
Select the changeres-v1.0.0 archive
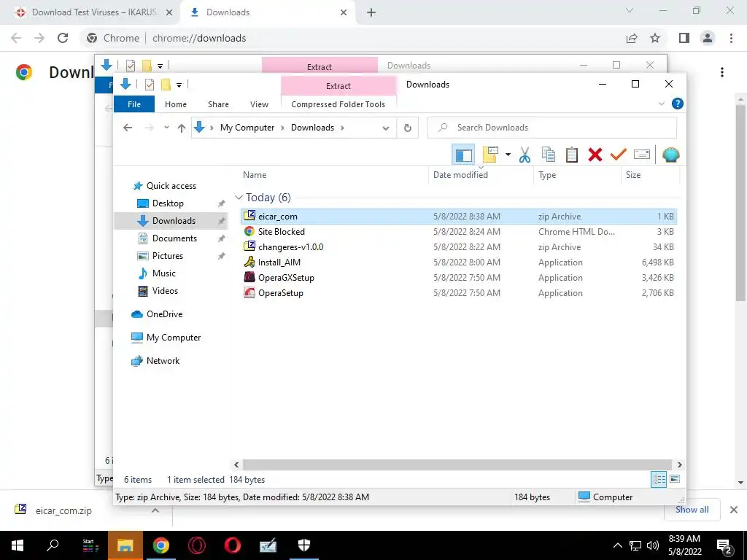tap(458, 246)
